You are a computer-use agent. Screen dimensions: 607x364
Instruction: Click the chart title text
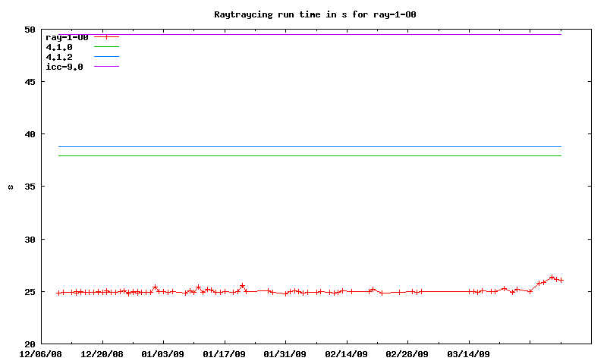coord(315,14)
